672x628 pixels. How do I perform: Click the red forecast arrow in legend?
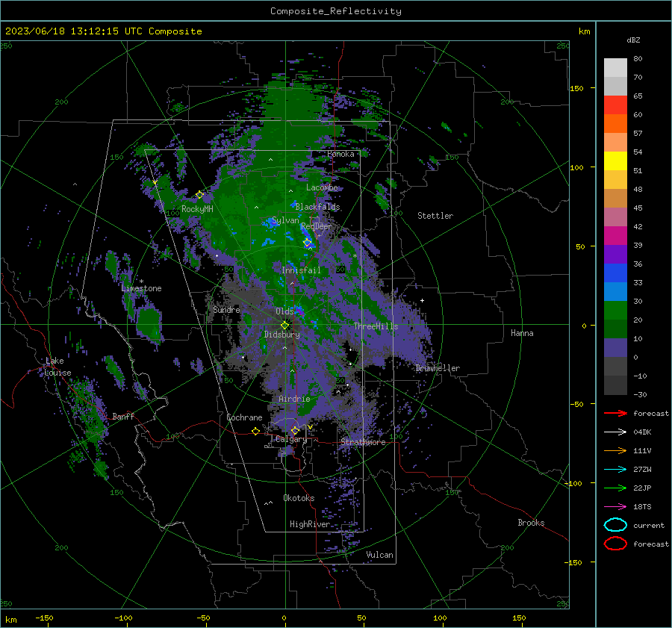point(615,413)
